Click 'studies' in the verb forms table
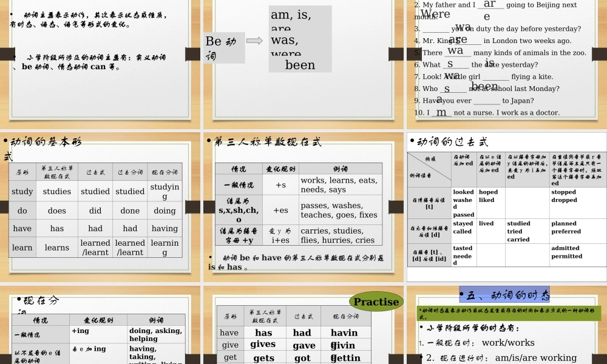Screen dimensions: 607x364 [57, 192]
